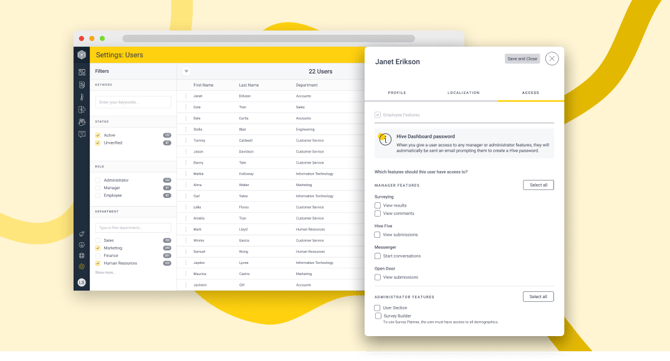Enable View submissions under Open Door
The height and width of the screenshot is (361, 670).
click(x=377, y=277)
